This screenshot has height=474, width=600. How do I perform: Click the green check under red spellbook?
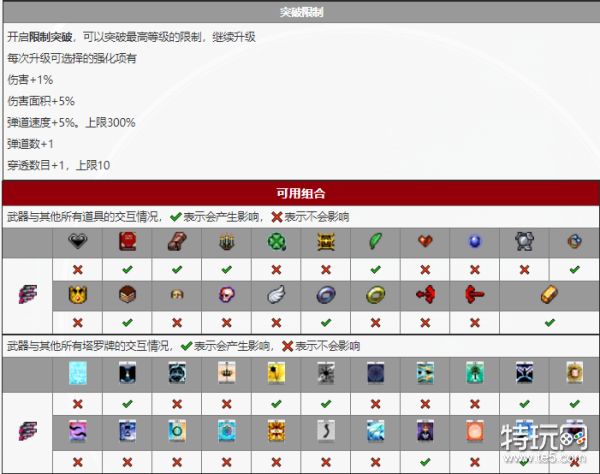pyautogui.click(x=127, y=269)
